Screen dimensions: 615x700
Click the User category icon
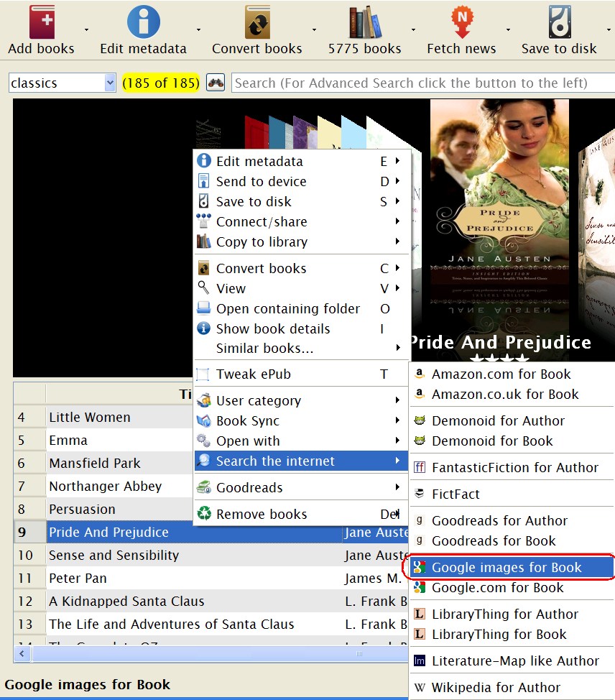click(x=204, y=400)
